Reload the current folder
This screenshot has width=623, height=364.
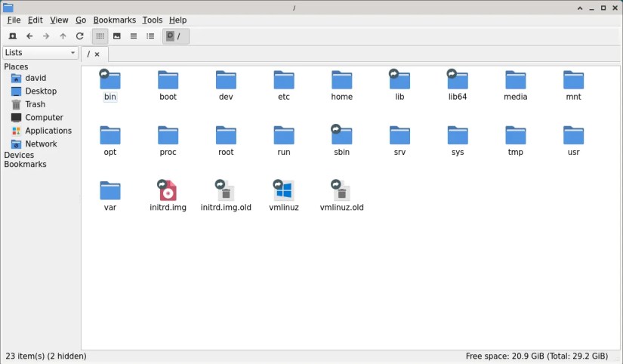(x=79, y=36)
